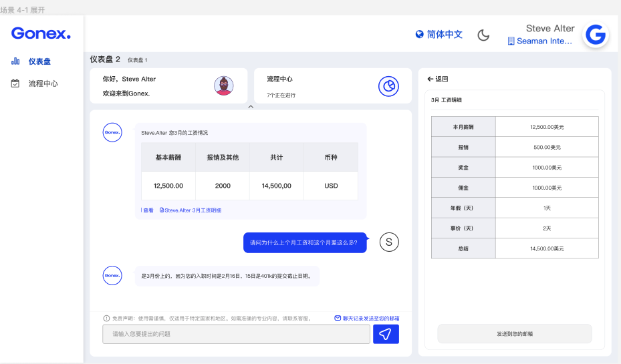
Task: Click the bot reply about 401k deadline
Action: [227, 276]
